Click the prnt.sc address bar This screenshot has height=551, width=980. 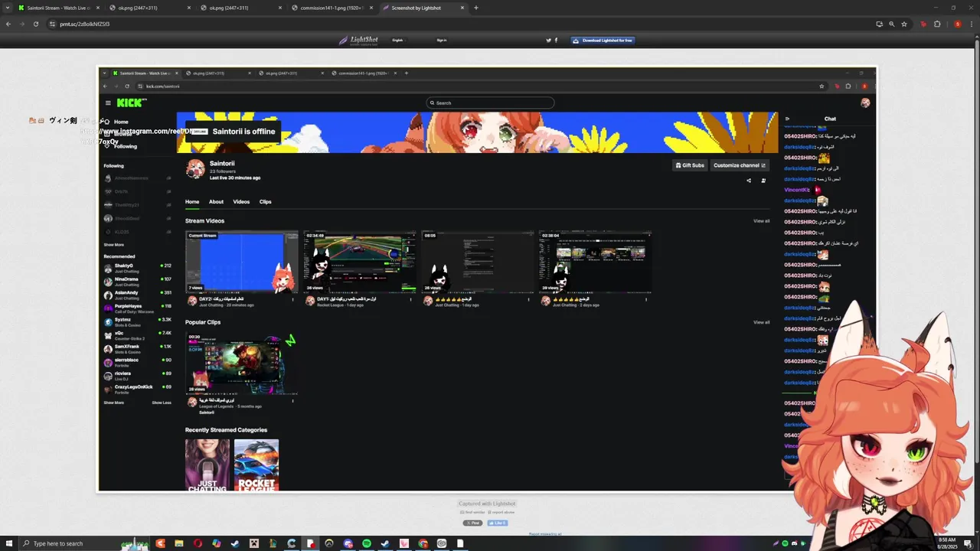point(459,24)
